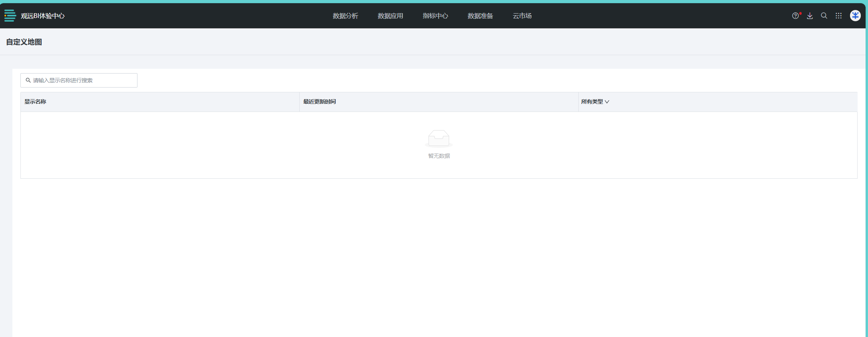Click the 最近更新时间 column header

(319, 102)
